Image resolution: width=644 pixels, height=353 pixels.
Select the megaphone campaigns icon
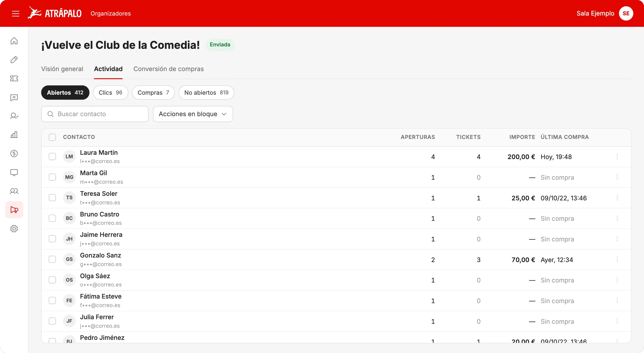click(x=14, y=210)
